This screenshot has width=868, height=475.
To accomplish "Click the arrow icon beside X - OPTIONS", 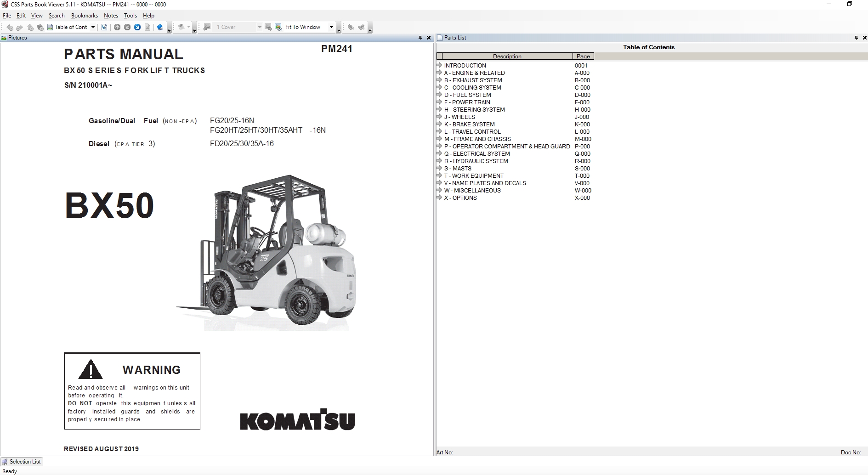I will (x=439, y=198).
